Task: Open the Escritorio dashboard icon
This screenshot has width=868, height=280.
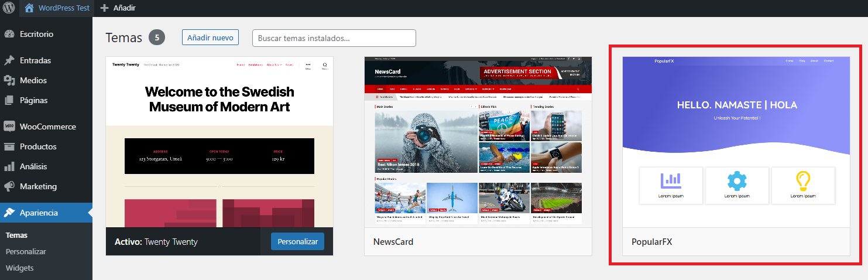Action: (9, 34)
